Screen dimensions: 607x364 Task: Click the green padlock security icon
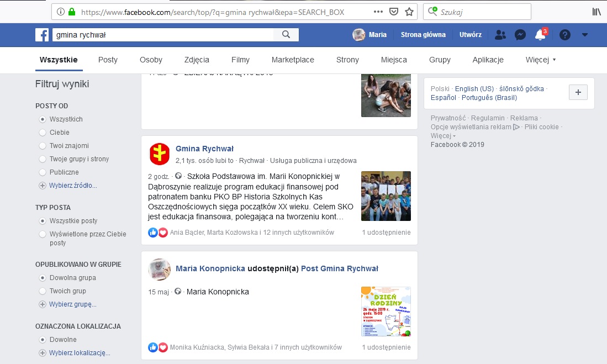click(x=72, y=12)
